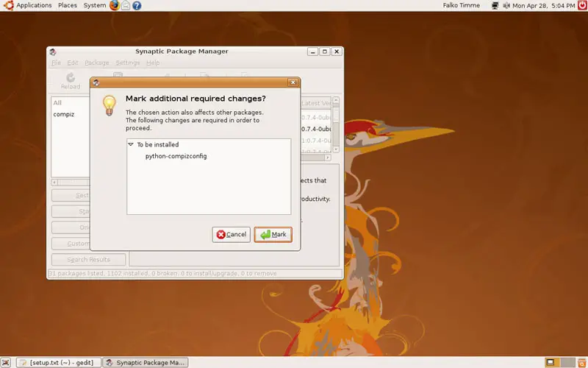Click Search Results button in Synaptic
Image resolution: width=588 pixels, height=368 pixels.
click(88, 260)
